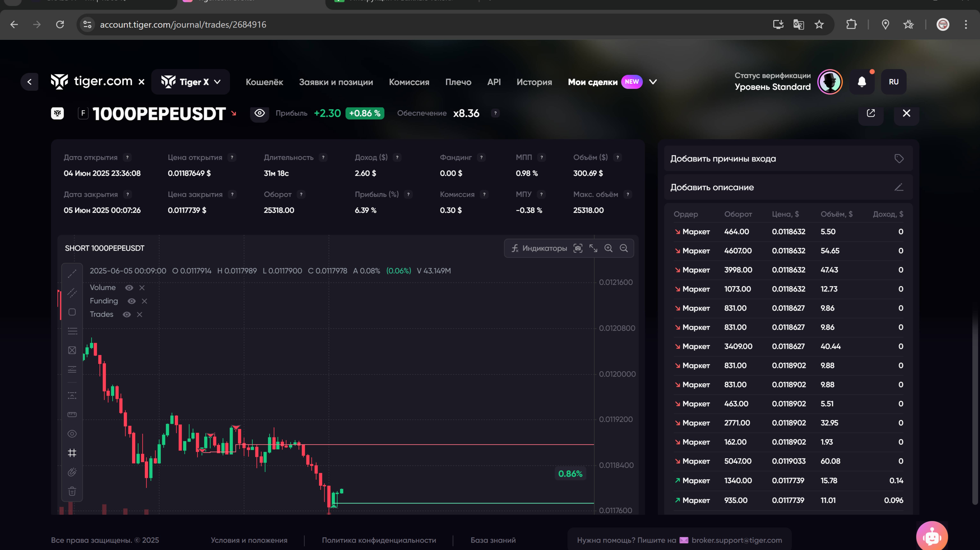Screen dimensions: 980x550
Task: Open the Кошелёк tab
Action: click(x=264, y=82)
